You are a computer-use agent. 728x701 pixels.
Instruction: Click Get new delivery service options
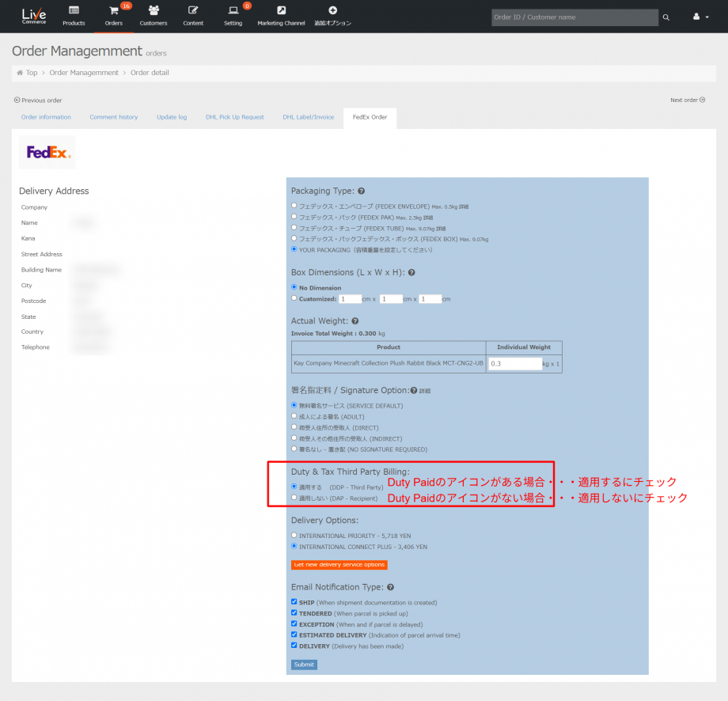pos(339,564)
